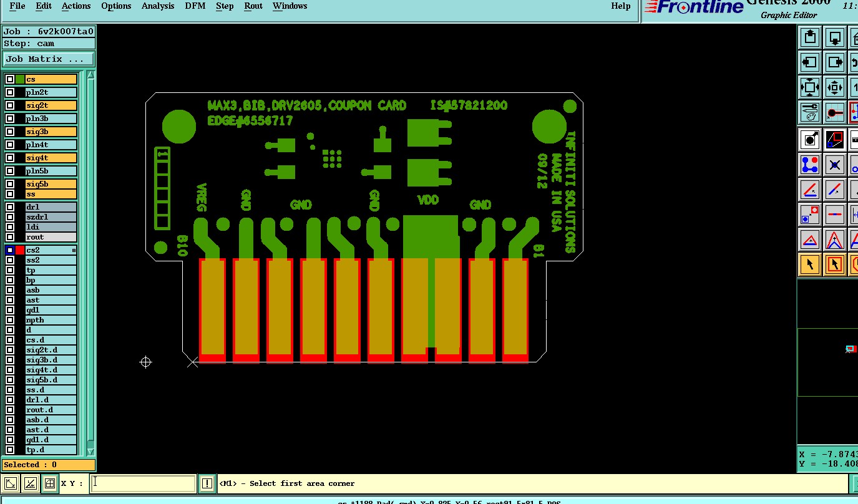This screenshot has width=858, height=504.
Task: Click the pan down arrow icon
Action: pos(835,37)
